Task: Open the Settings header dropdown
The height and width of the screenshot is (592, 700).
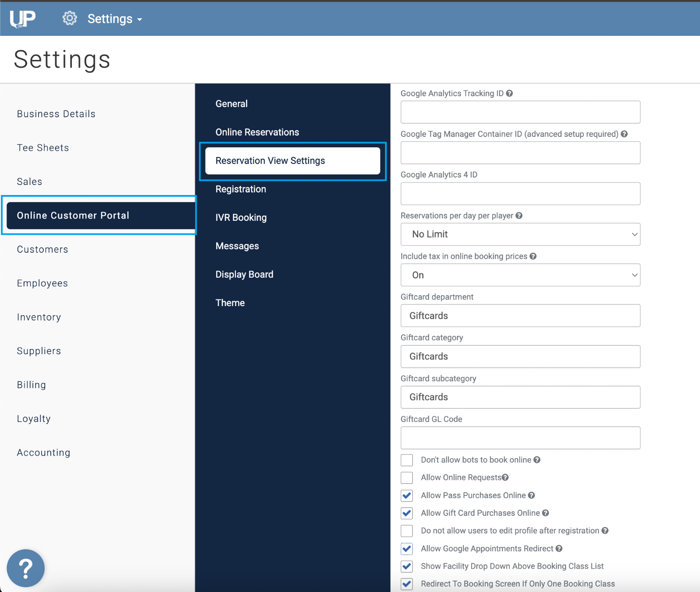Action: point(115,19)
